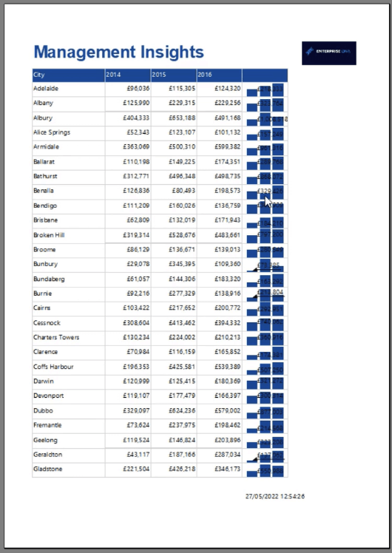392x553 pixels.
Task: Click the report timestamp 27/05/2022
Action: (x=275, y=496)
